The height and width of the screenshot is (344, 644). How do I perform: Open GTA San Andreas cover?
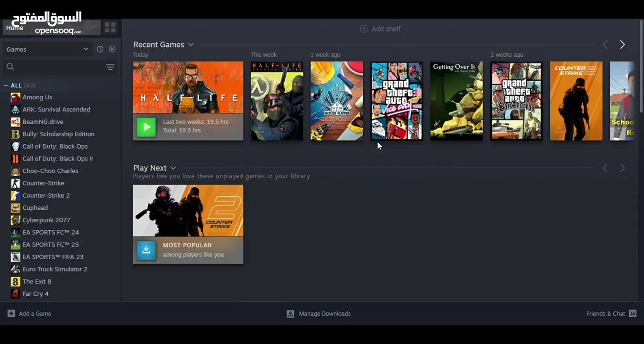coord(516,101)
